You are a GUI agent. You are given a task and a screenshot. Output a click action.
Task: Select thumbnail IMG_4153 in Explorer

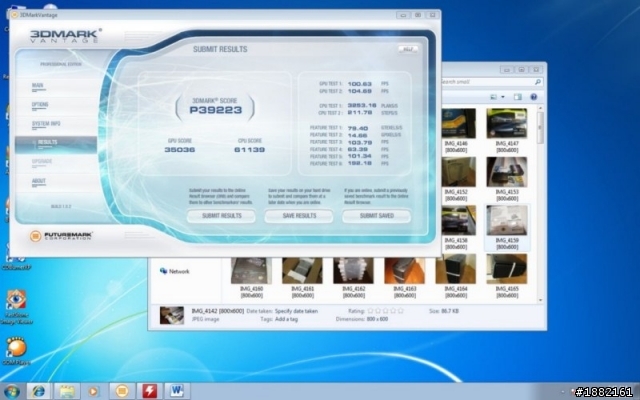point(507,172)
